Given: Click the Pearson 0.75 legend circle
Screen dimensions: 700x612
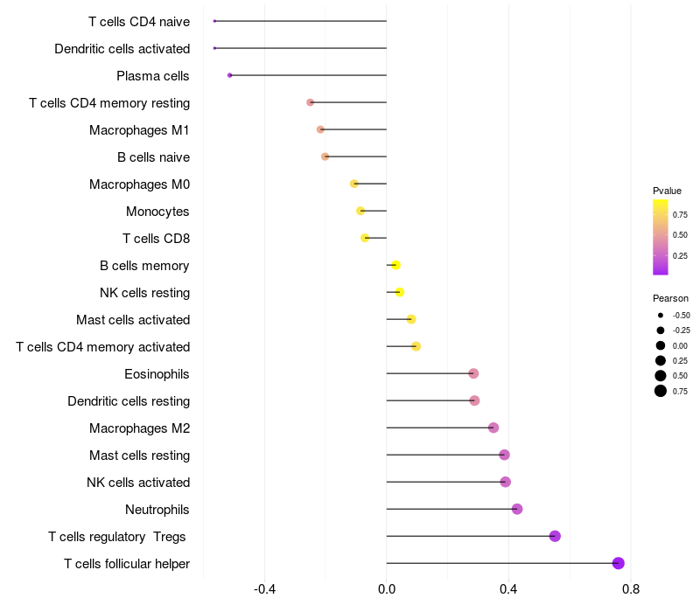Looking at the screenshot, I should 661,391.
